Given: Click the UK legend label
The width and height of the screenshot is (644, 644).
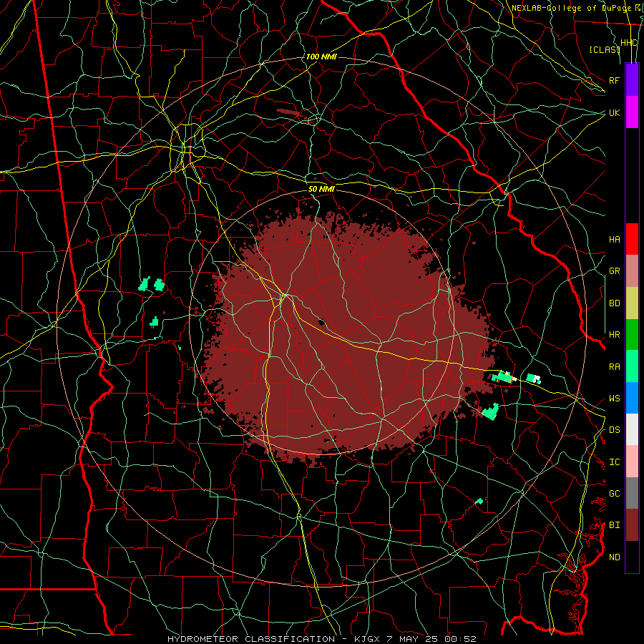Looking at the screenshot, I should [614, 112].
